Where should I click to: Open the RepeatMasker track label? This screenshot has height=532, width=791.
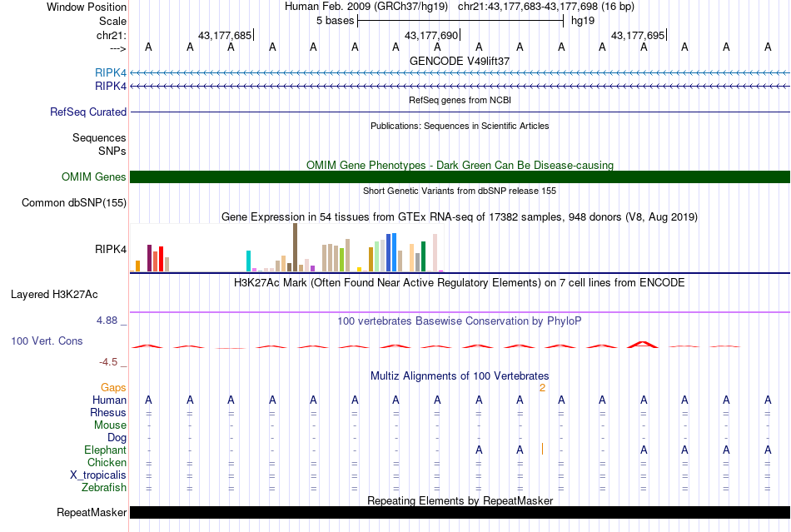point(92,512)
